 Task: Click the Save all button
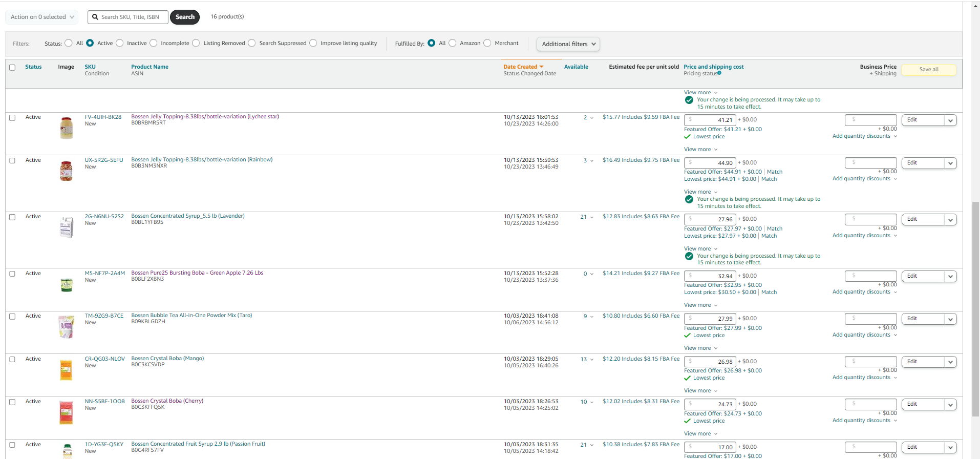click(x=929, y=70)
